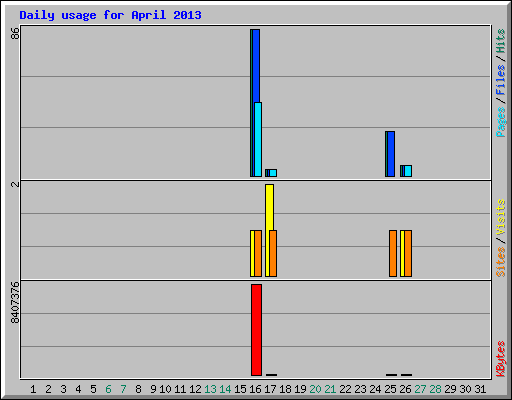Click the tall yellow Visits bar on day 17
Image resolution: width=512 pixels, height=400 pixels.
tap(270, 207)
